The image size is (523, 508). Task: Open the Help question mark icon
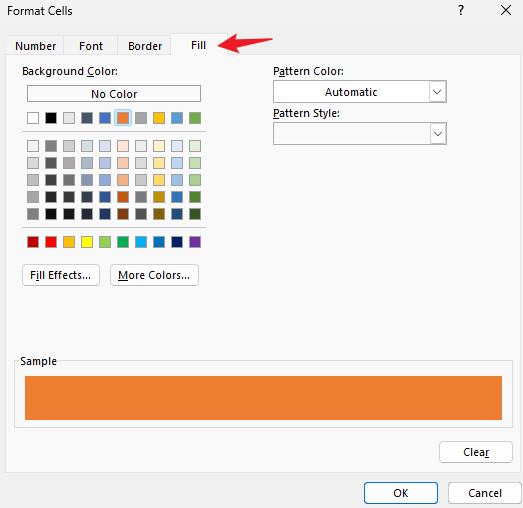coord(461,10)
